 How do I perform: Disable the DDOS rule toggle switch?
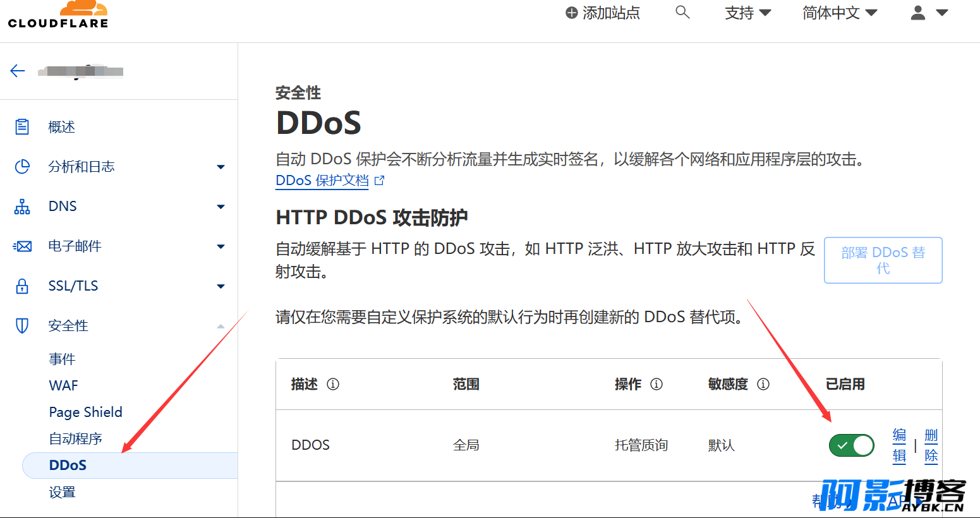point(851,445)
